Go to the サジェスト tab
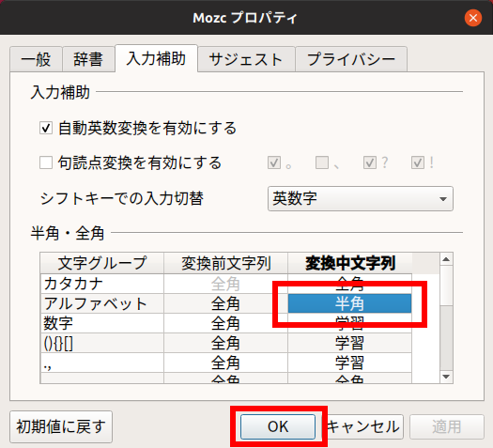The width and height of the screenshot is (493, 448). click(246, 59)
